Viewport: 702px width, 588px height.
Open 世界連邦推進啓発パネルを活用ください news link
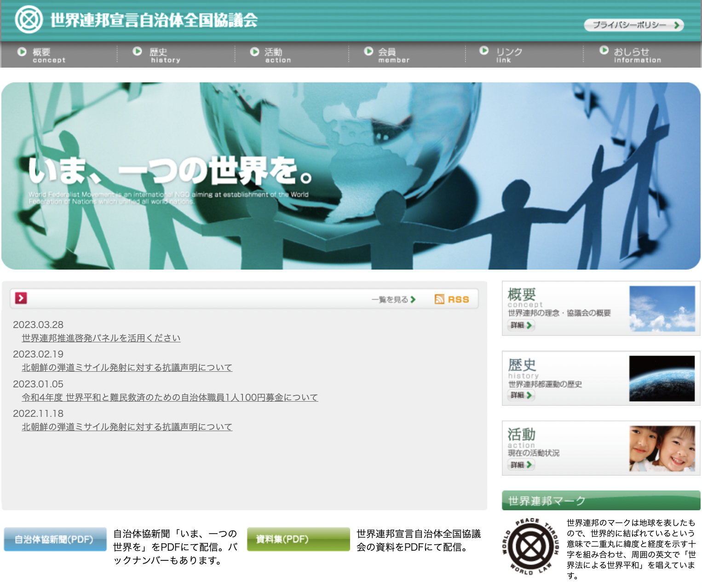point(101,338)
